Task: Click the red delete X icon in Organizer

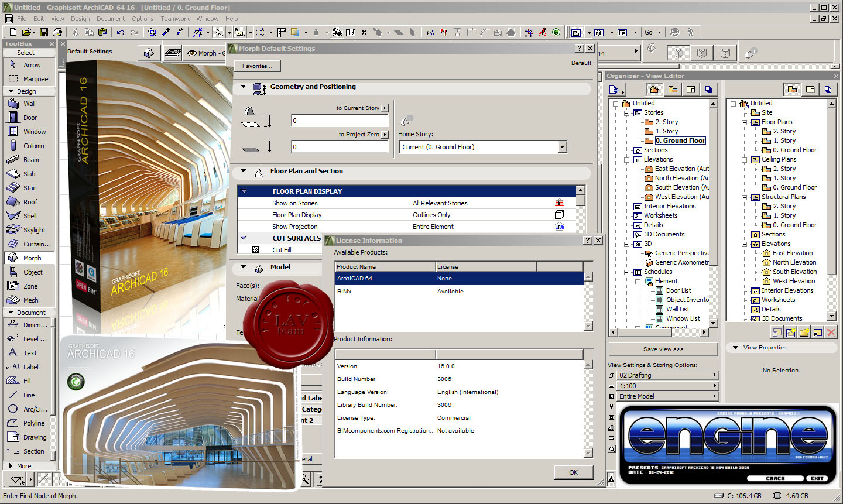Action: coord(831,332)
